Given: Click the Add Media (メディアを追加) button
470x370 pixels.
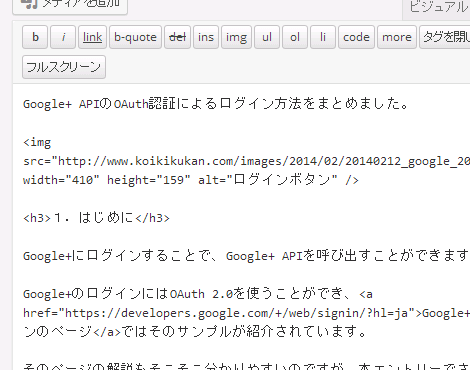Looking at the screenshot, I should coord(70,6).
